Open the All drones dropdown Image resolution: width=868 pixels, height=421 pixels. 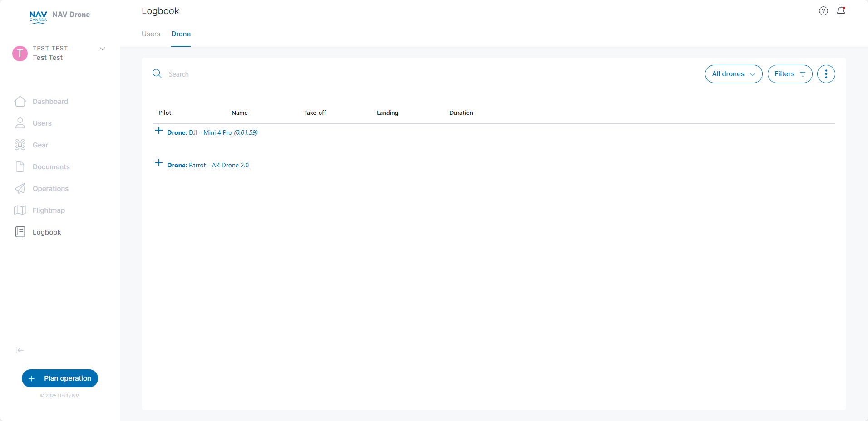(x=734, y=74)
